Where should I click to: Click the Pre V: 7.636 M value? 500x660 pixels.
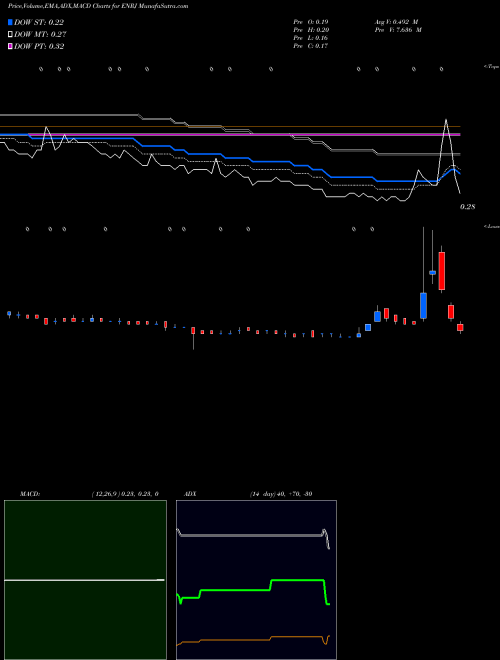pos(398,29)
